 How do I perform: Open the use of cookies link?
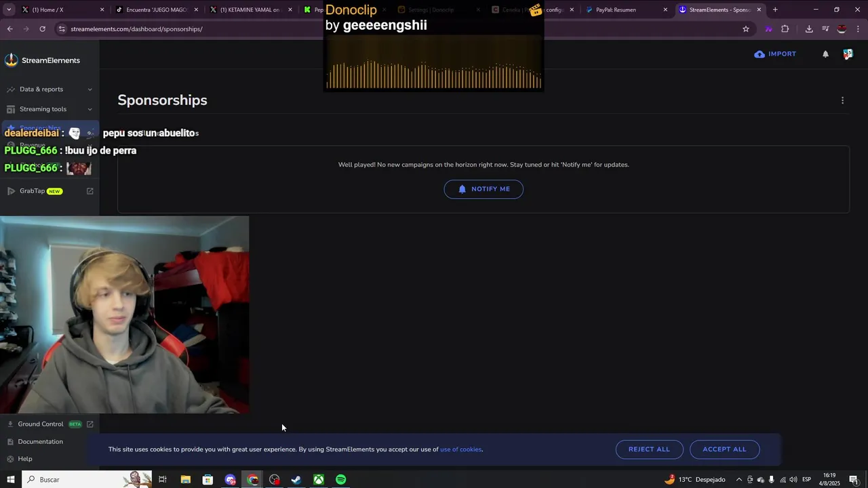(x=461, y=449)
